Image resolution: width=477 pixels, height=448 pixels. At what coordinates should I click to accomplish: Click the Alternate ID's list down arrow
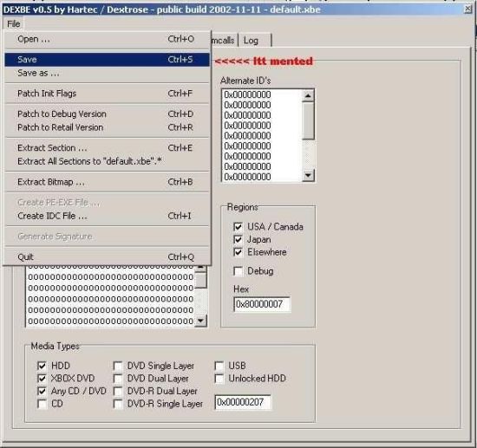(x=308, y=175)
